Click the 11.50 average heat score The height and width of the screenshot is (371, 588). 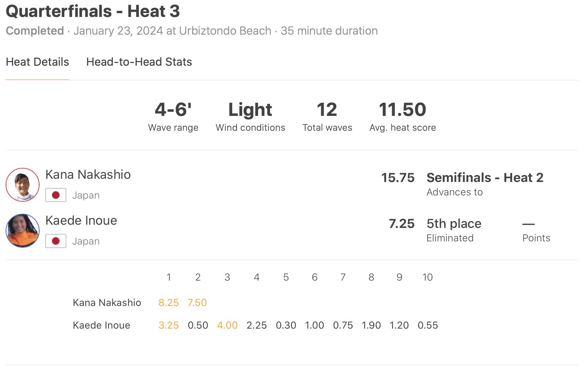[402, 110]
